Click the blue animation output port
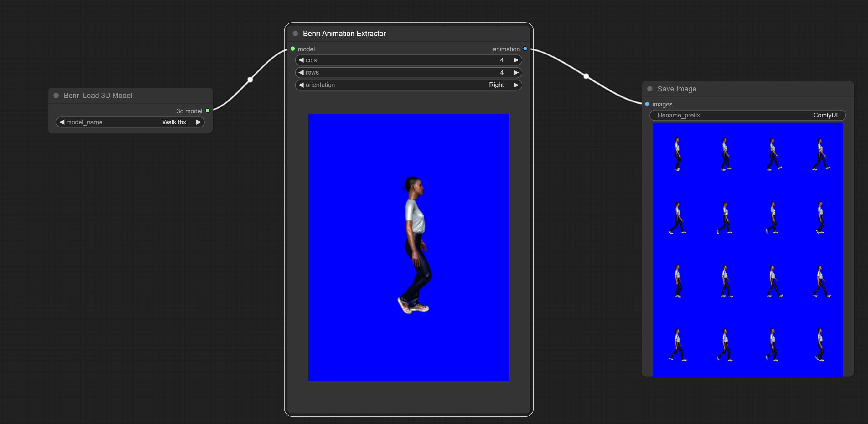The width and height of the screenshot is (868, 424). [525, 49]
